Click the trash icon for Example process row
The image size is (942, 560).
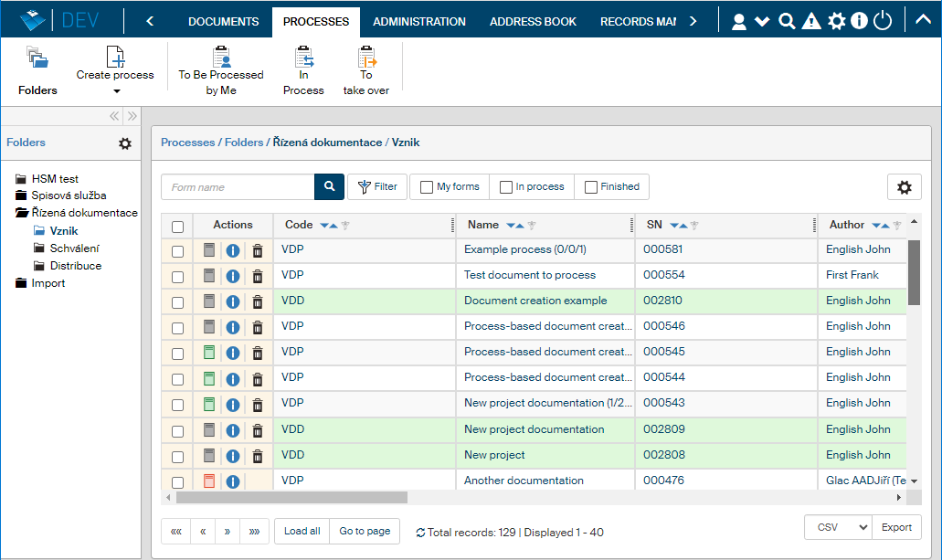[258, 250]
